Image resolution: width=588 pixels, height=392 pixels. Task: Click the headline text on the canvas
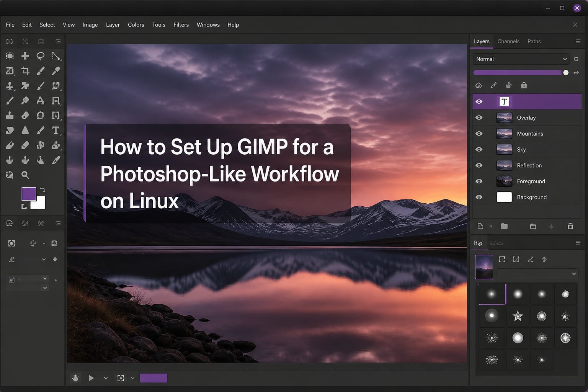coord(219,174)
